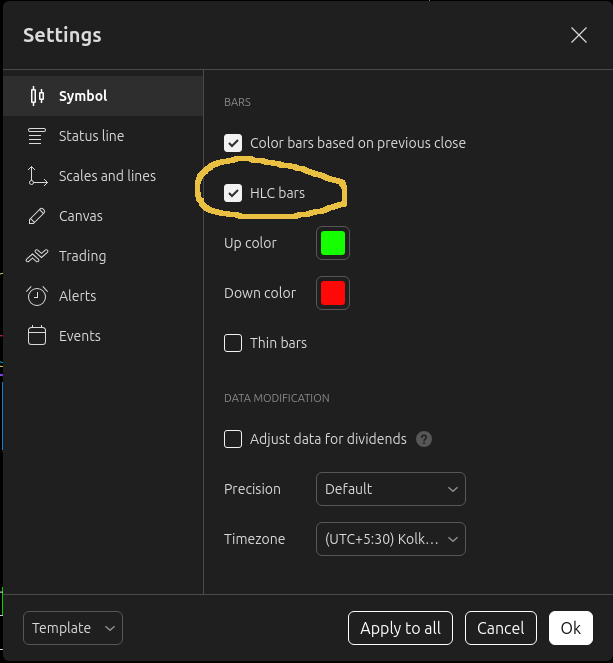Click the DATA MODIFICATION heading

pyautogui.click(x=276, y=398)
